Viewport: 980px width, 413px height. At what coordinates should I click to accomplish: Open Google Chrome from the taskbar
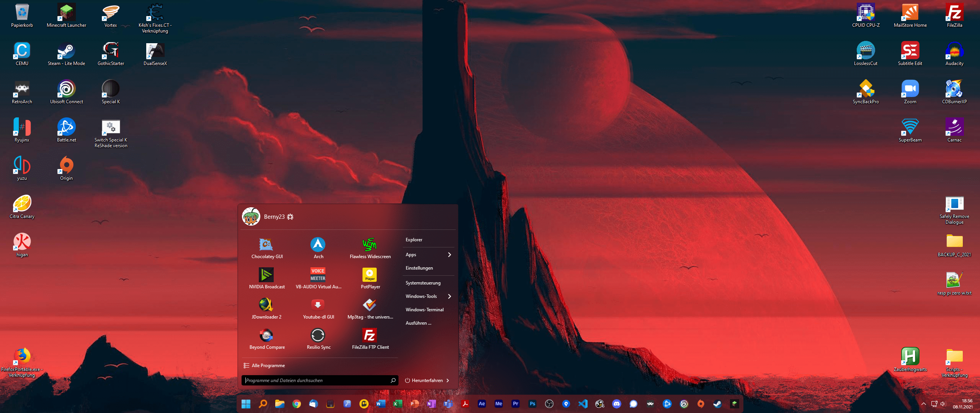point(297,404)
